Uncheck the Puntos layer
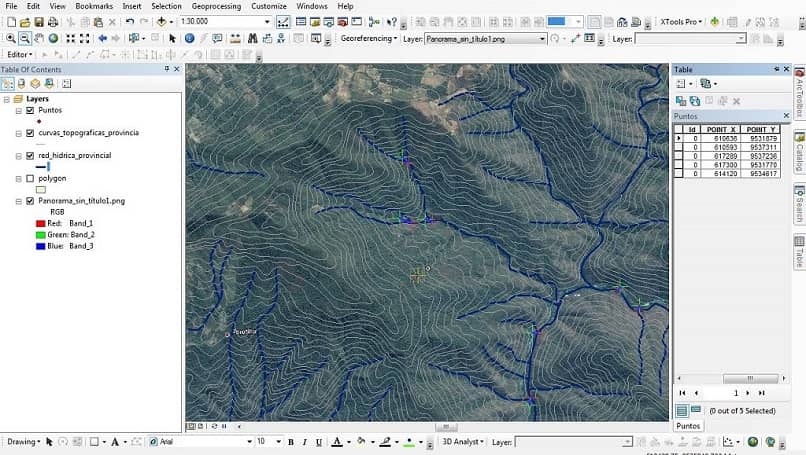This screenshot has width=806, height=455. tap(30, 111)
